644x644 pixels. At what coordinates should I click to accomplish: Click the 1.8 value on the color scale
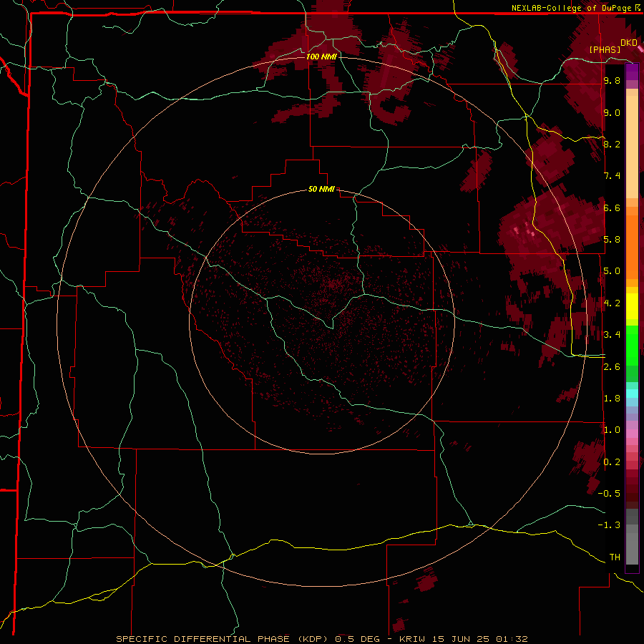pos(612,399)
